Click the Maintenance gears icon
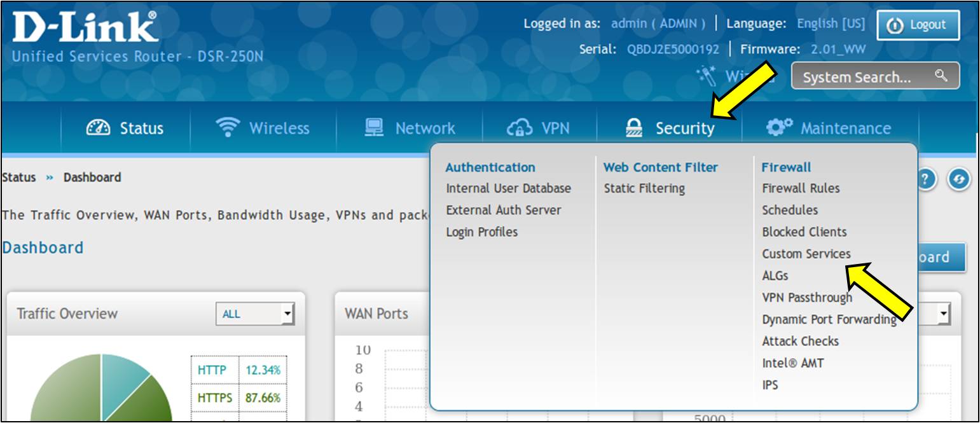This screenshot has width=980, height=423. (x=778, y=128)
